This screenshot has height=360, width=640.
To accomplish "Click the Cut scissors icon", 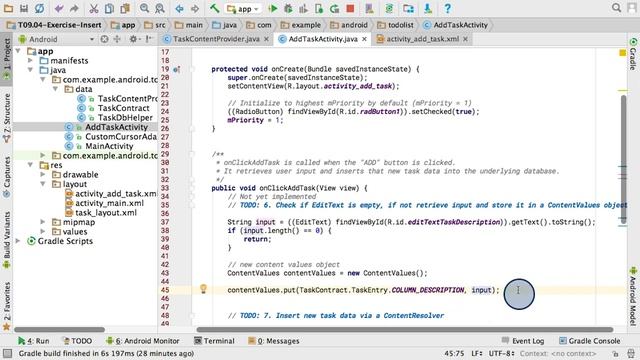I will click(94, 8).
